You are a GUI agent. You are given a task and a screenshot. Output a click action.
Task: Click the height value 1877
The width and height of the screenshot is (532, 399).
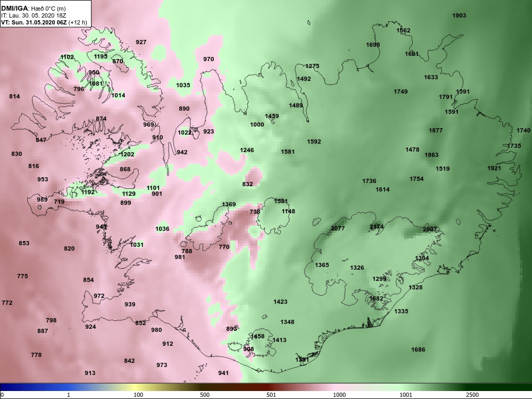pyautogui.click(x=436, y=130)
